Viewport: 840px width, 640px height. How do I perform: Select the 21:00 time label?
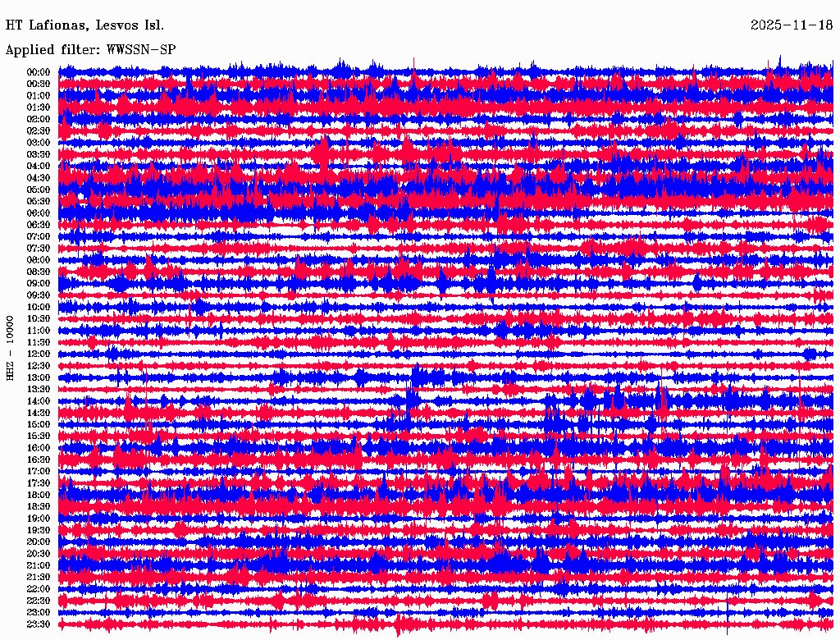click(38, 565)
